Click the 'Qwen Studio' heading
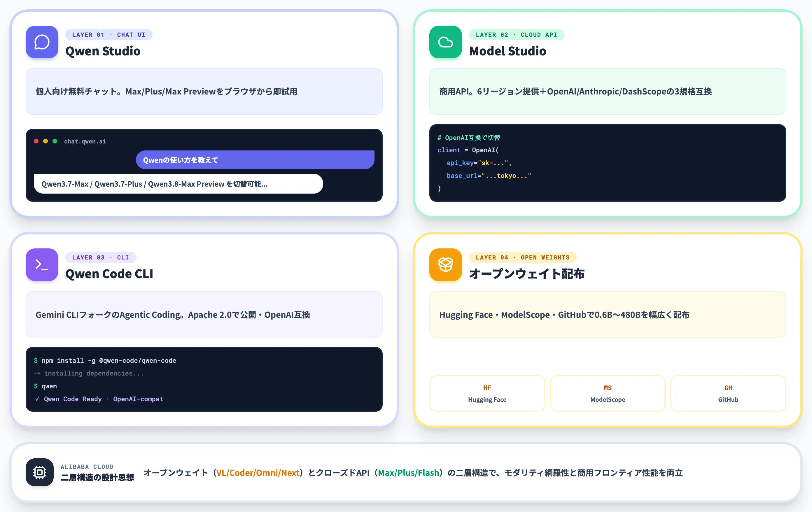The height and width of the screenshot is (512, 812). (x=103, y=51)
